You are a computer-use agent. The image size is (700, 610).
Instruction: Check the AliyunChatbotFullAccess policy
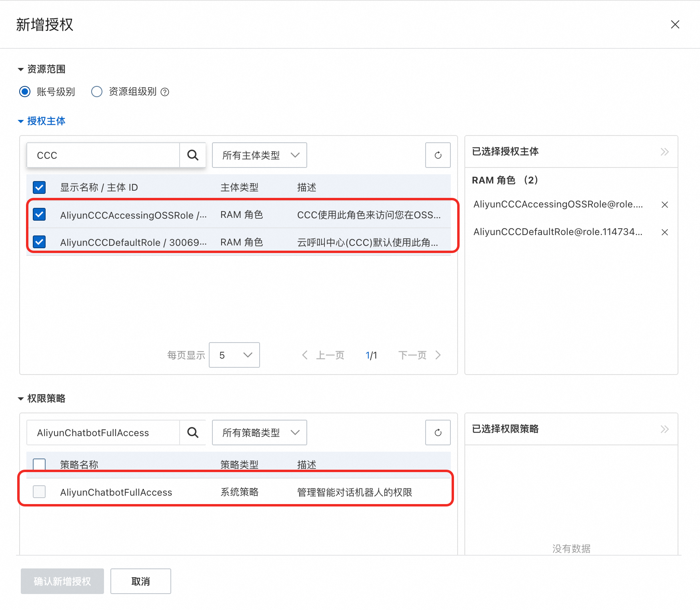pyautogui.click(x=39, y=492)
